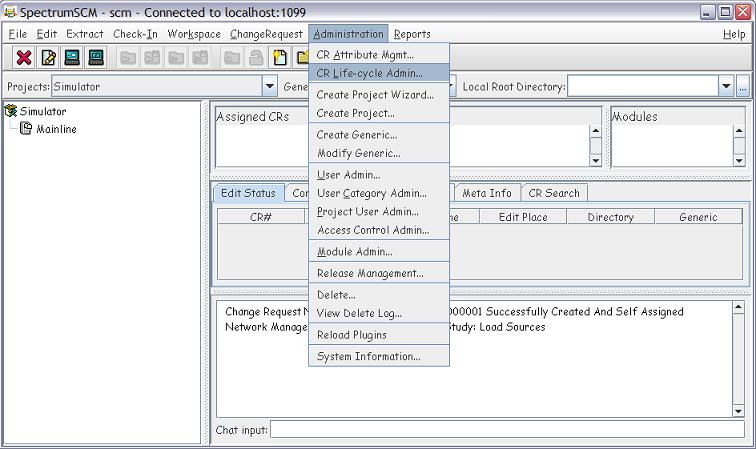Click the Generic column header
The image size is (756, 449).
698,217
